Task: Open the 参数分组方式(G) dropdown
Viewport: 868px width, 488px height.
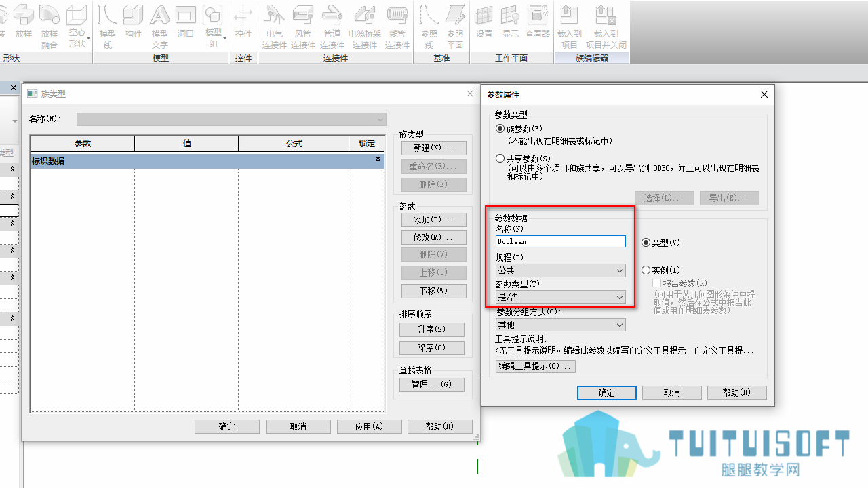Action: 560,325
